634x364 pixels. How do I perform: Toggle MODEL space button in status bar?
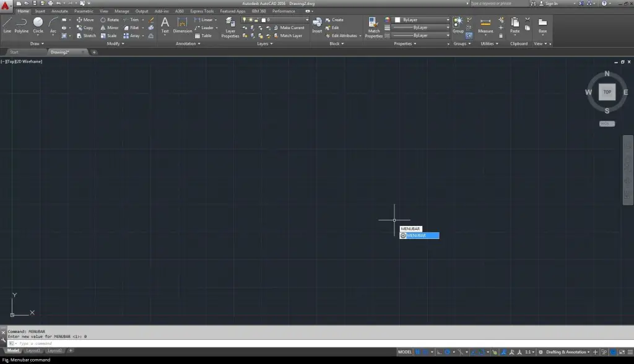tap(405, 352)
